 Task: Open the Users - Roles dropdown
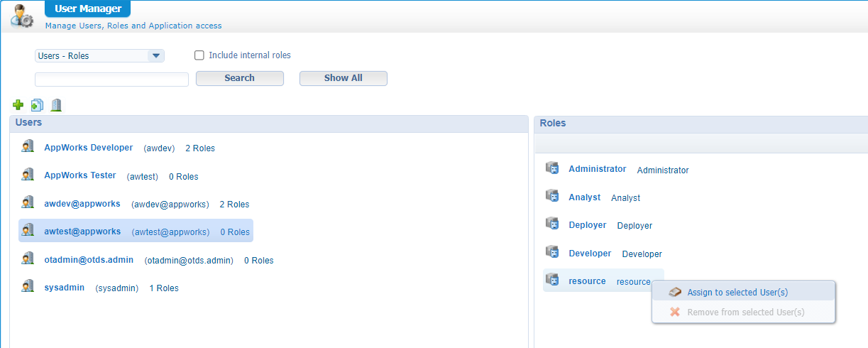tap(99, 55)
